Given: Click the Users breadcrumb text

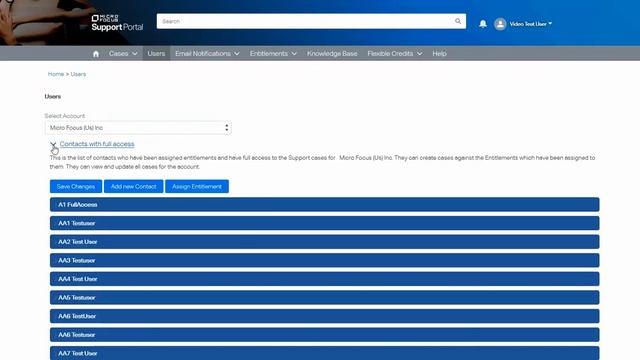Looking at the screenshot, I should click(78, 74).
